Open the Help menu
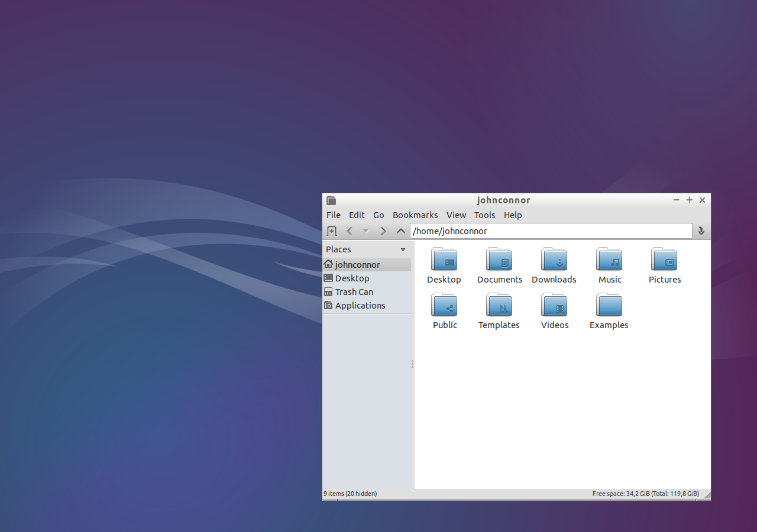This screenshot has width=757, height=532. 513,215
